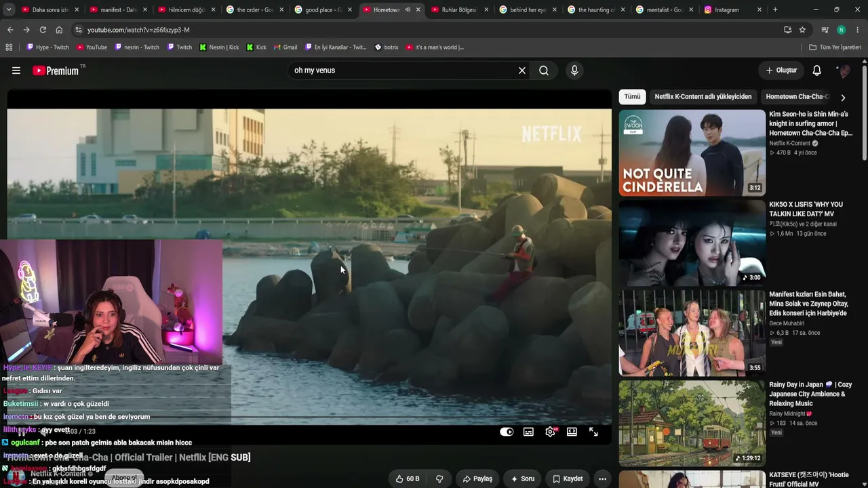Dislike the Hometown Cha-Cha-Cha trailer

click(x=439, y=479)
